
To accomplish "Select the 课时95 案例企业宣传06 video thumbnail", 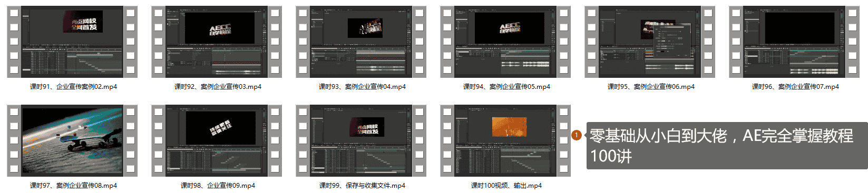I will tap(650, 42).
